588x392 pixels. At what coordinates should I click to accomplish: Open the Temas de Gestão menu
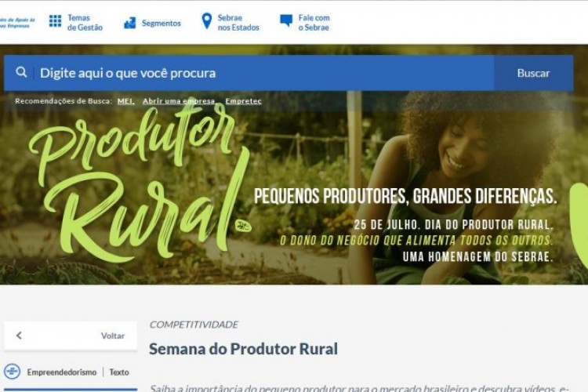pyautogui.click(x=85, y=23)
